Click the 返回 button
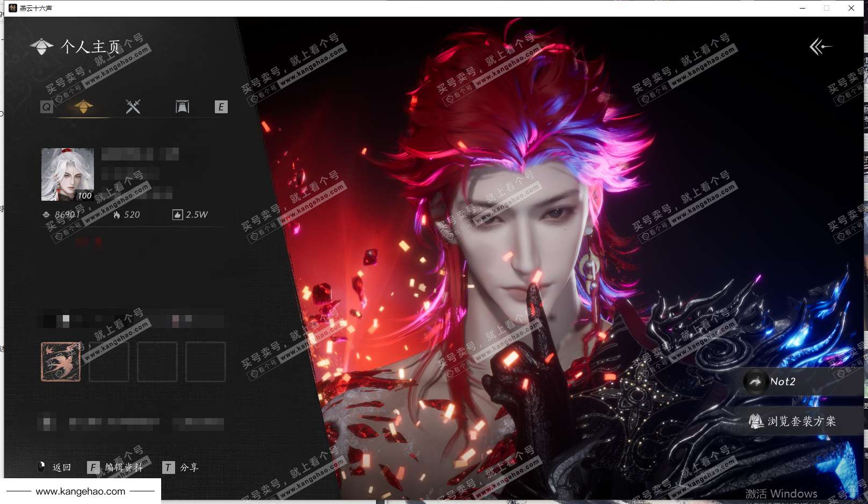 click(55, 468)
